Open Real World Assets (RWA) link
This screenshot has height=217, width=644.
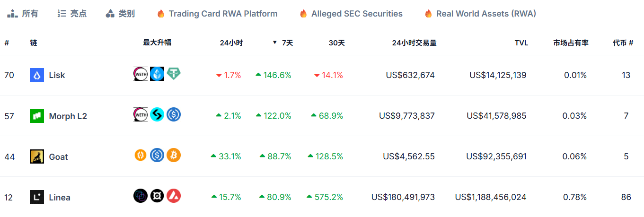click(480, 14)
